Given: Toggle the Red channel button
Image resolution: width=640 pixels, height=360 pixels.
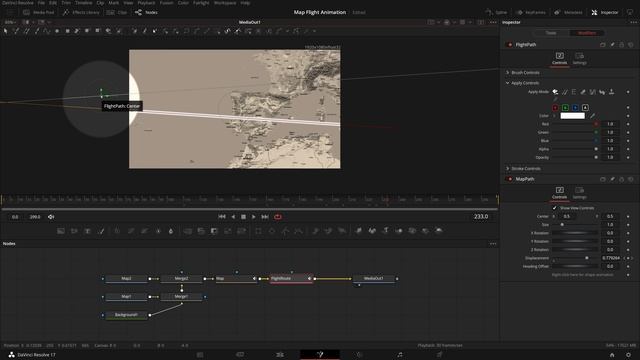Looking at the screenshot, I should pyautogui.click(x=555, y=107).
